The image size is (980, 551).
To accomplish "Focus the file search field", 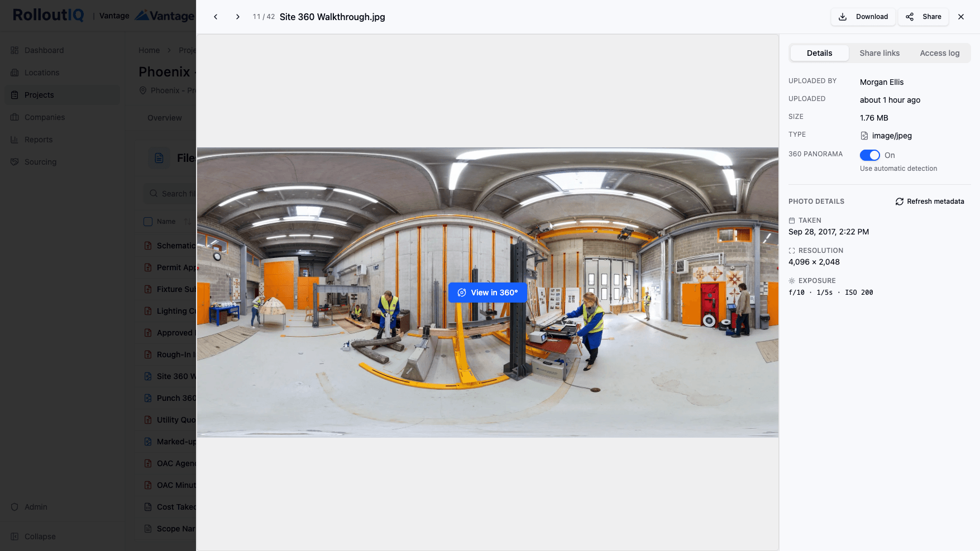I will (170, 194).
